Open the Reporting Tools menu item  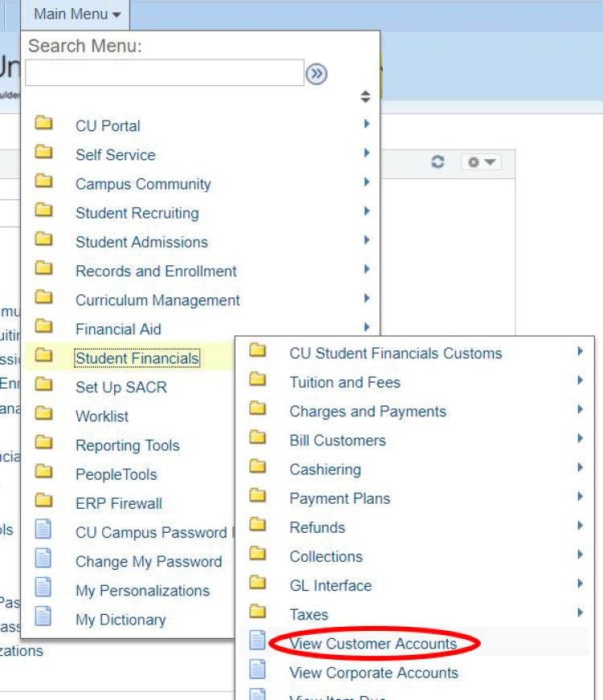pos(127,445)
